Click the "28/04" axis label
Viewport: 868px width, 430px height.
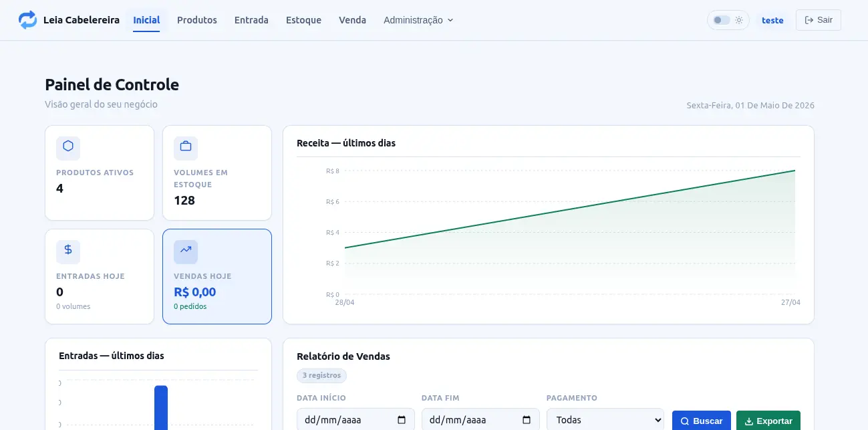coord(345,302)
